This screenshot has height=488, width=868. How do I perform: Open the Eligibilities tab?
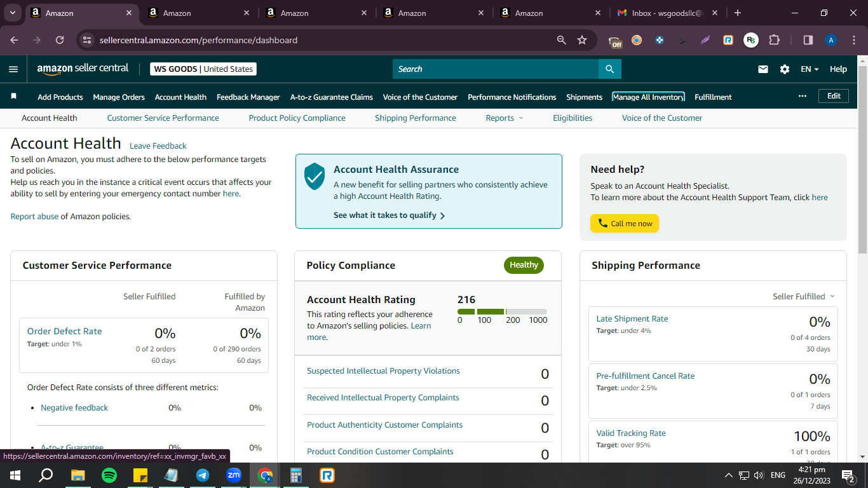573,118
